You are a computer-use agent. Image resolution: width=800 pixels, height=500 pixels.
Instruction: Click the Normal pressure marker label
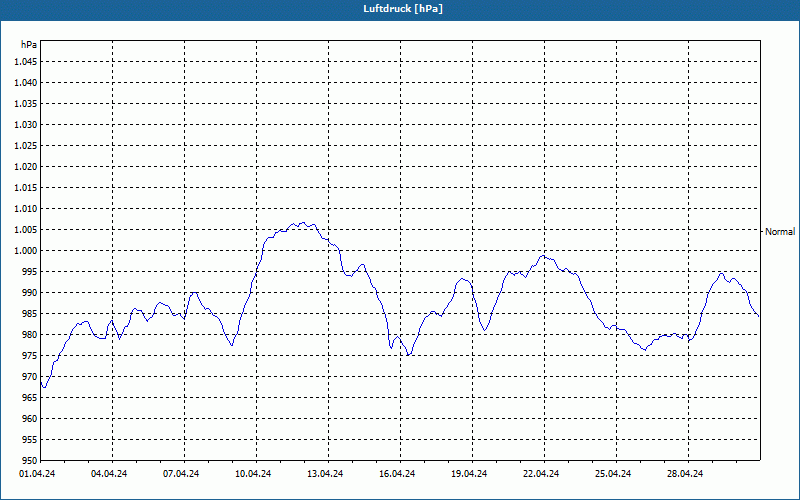pyautogui.click(x=780, y=232)
